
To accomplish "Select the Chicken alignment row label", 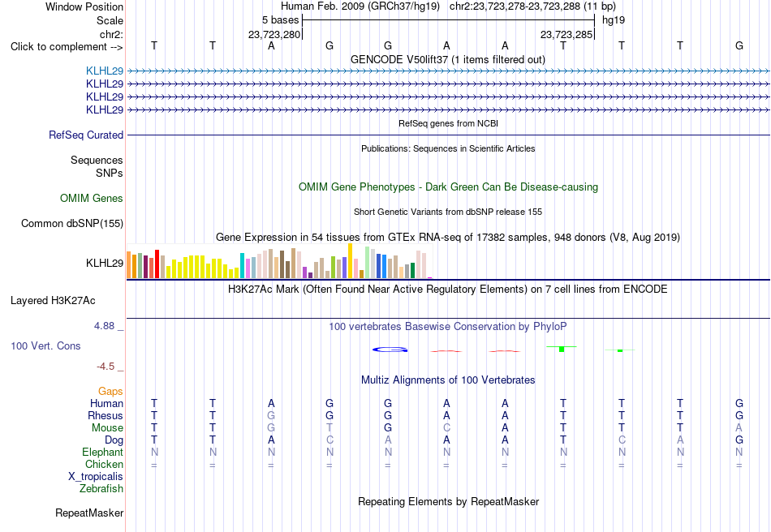I will coord(104,465).
